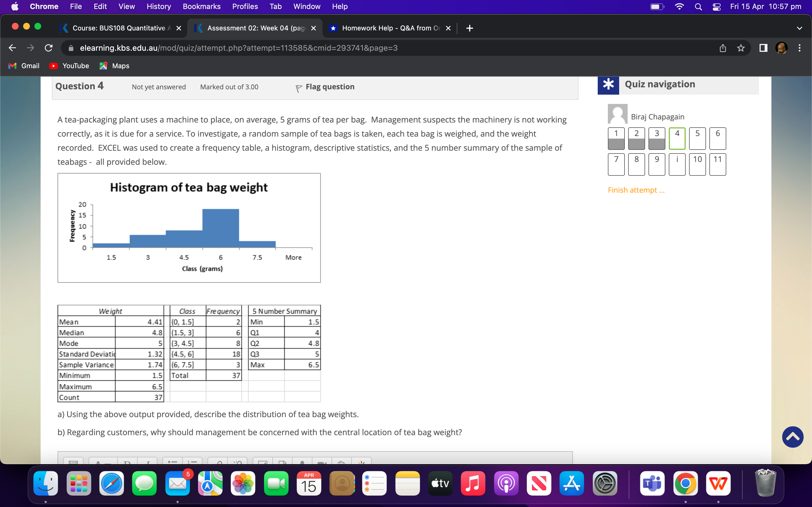This screenshot has width=812, height=507.
Task: Click the insert link icon in the editor toolbar
Action: [220, 464]
